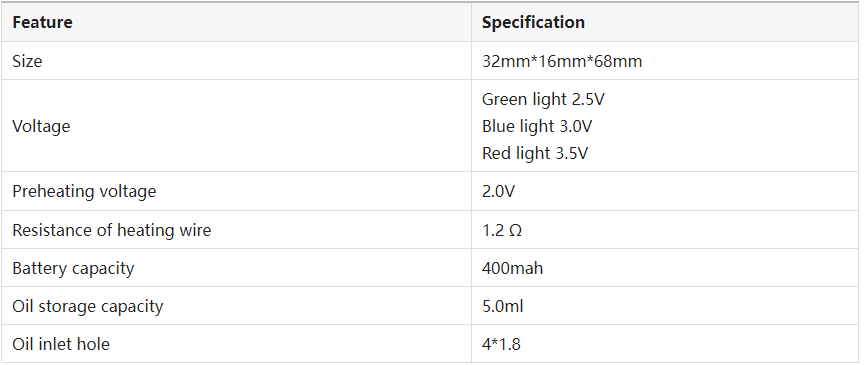Click the Feature column header
The image size is (864, 365).
(42, 23)
